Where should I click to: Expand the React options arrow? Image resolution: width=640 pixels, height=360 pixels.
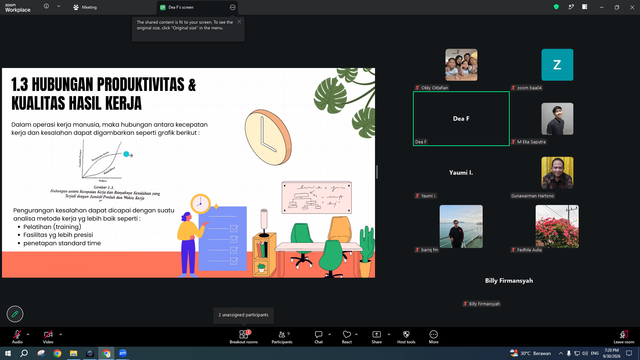[356, 334]
